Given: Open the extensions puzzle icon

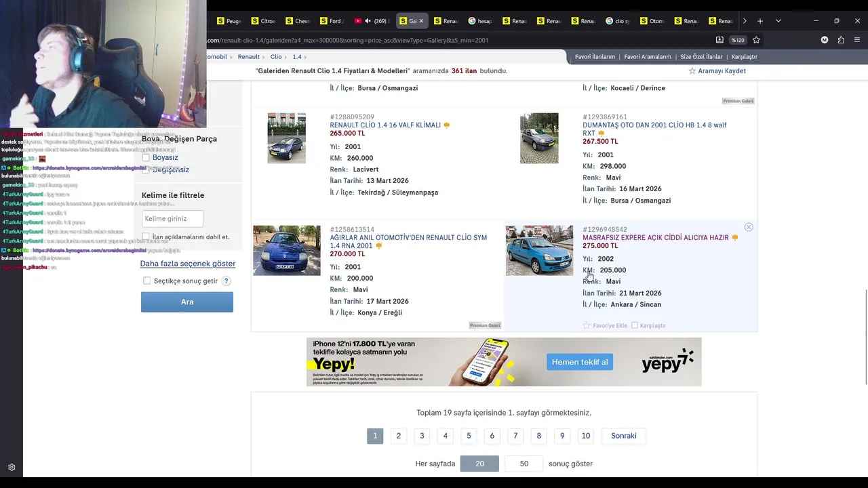Looking at the screenshot, I should [841, 40].
